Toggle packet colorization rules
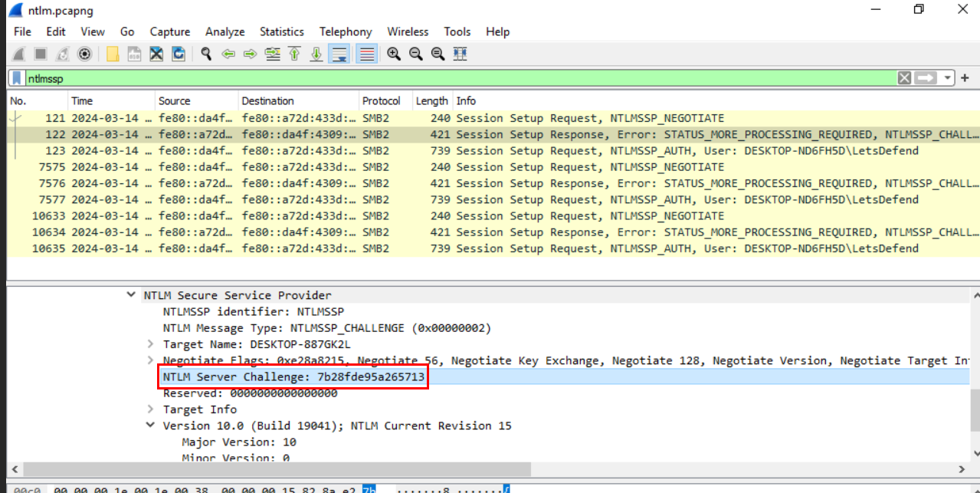The width and height of the screenshot is (980, 493). click(x=367, y=54)
